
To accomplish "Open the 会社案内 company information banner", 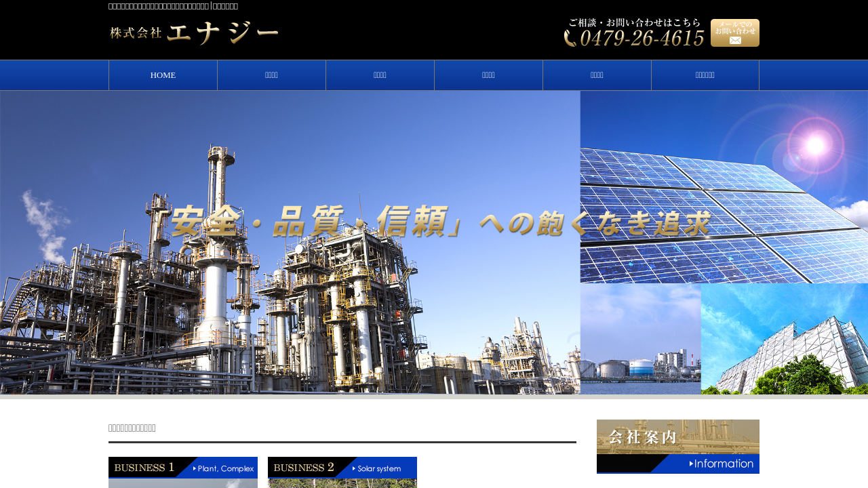I will (x=677, y=446).
